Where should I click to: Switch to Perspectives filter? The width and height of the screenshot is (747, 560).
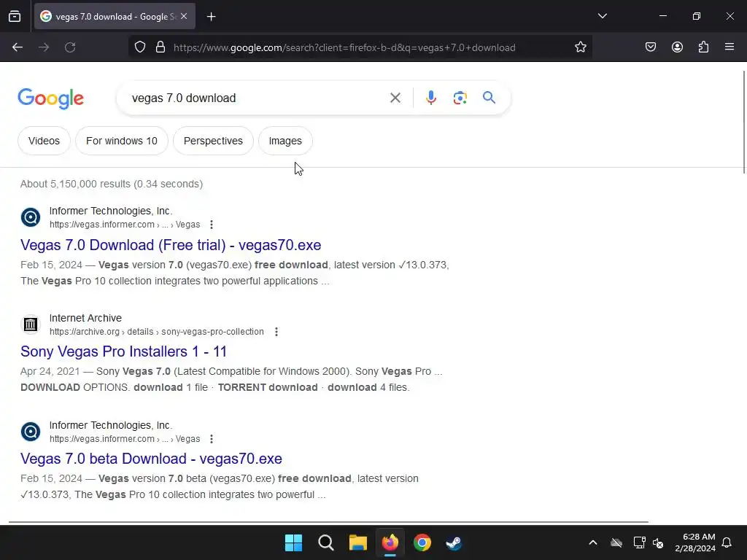coord(213,141)
